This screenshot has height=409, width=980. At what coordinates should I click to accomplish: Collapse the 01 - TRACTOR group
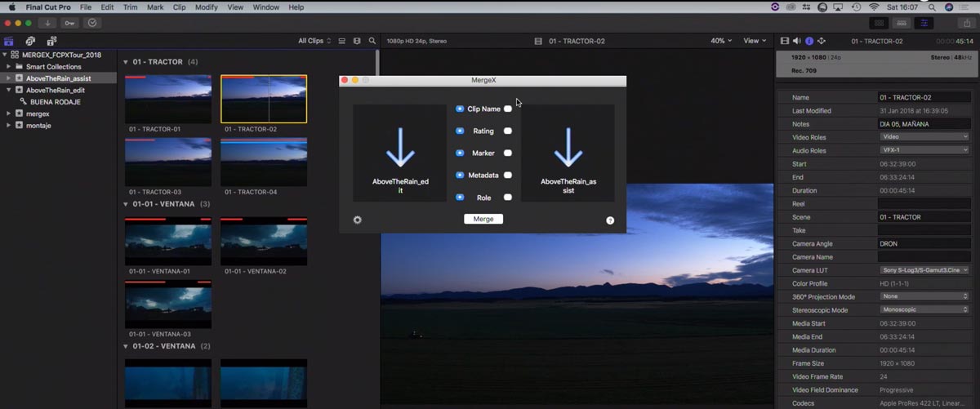coord(126,62)
